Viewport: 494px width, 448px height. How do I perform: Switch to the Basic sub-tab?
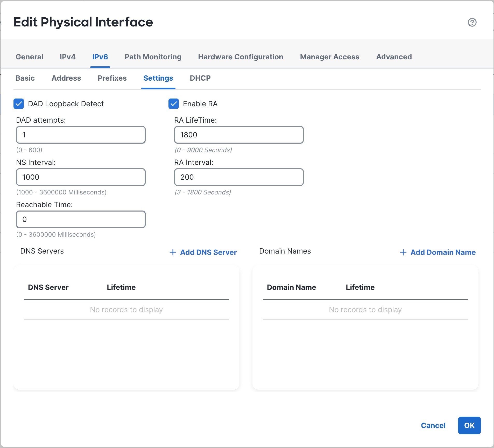click(25, 78)
